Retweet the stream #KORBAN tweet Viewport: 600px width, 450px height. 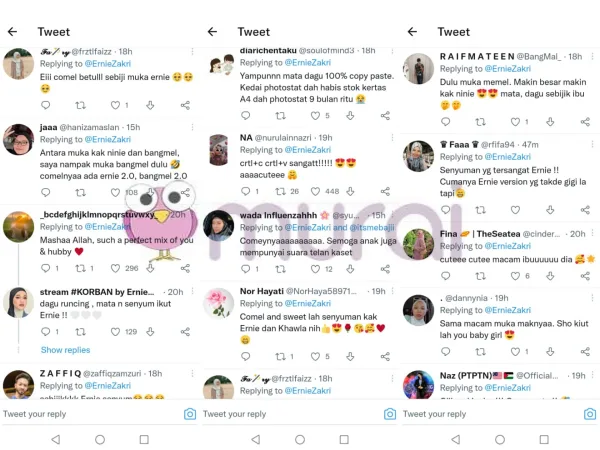point(80,332)
